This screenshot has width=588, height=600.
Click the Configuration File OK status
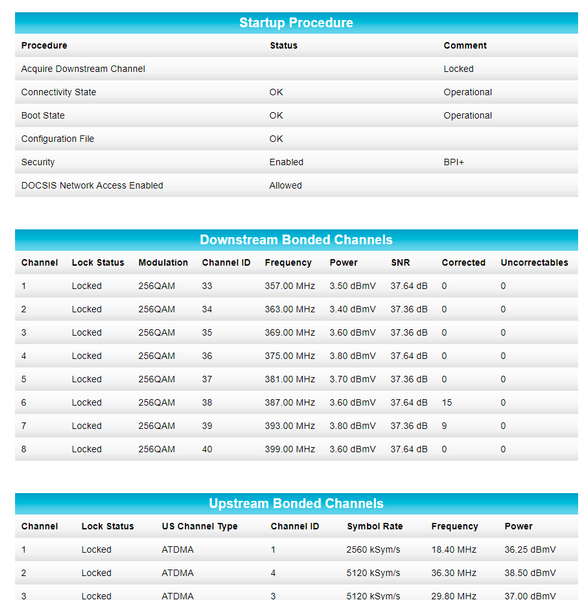point(276,139)
